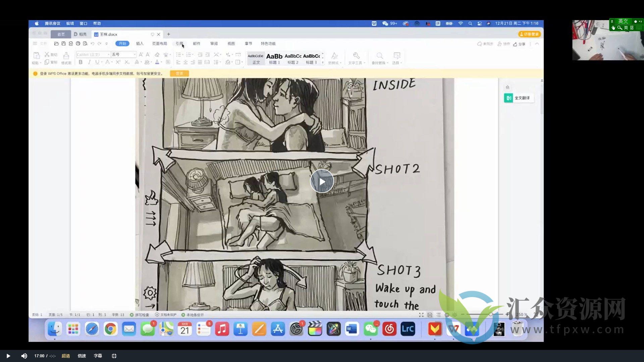
Task: Toggle spell check in status bar
Action: pyautogui.click(x=139, y=315)
